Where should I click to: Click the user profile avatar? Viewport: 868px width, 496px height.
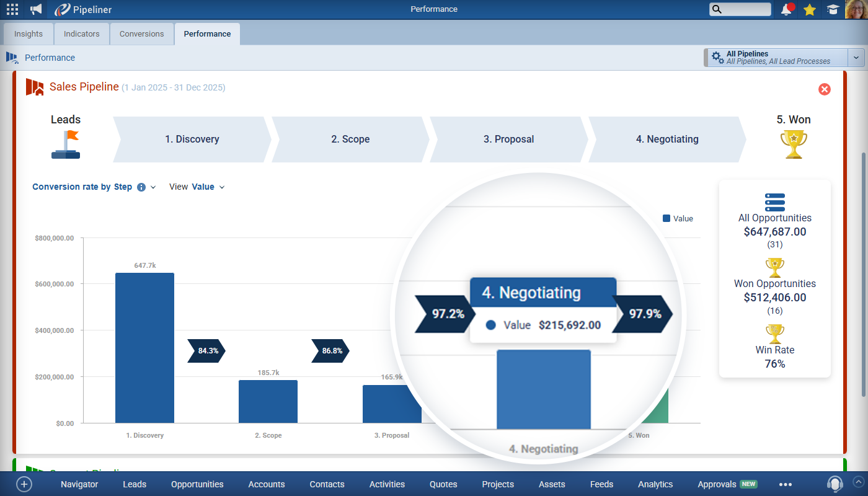tap(856, 9)
